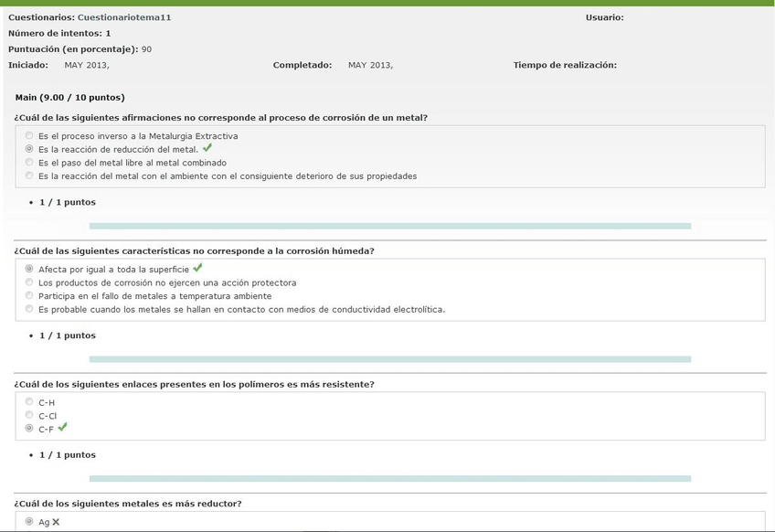Click the 'Main (9.00 / 10 puntos)' heading
Viewport: 775px width, 532px height.
(70, 97)
